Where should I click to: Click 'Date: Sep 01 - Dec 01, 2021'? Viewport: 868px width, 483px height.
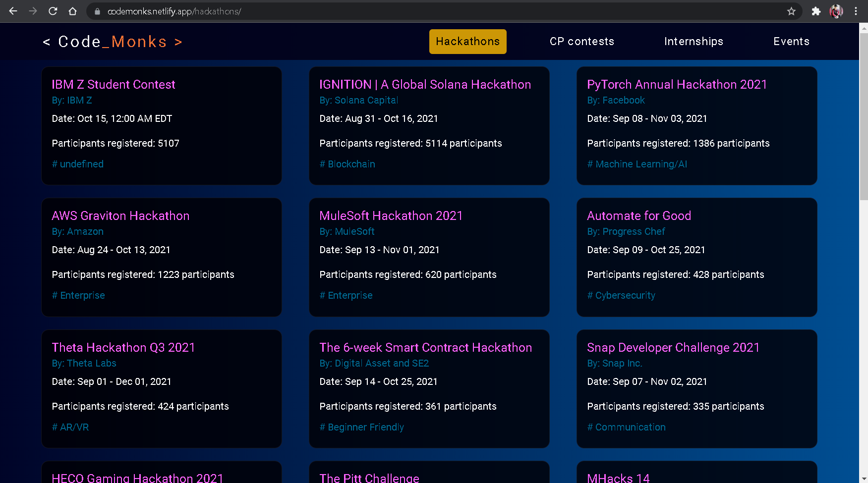tap(112, 382)
